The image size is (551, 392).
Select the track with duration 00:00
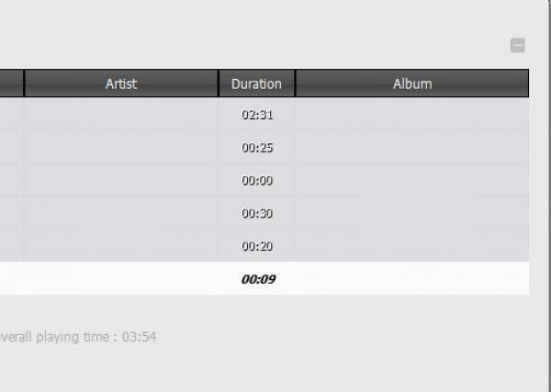tap(257, 181)
